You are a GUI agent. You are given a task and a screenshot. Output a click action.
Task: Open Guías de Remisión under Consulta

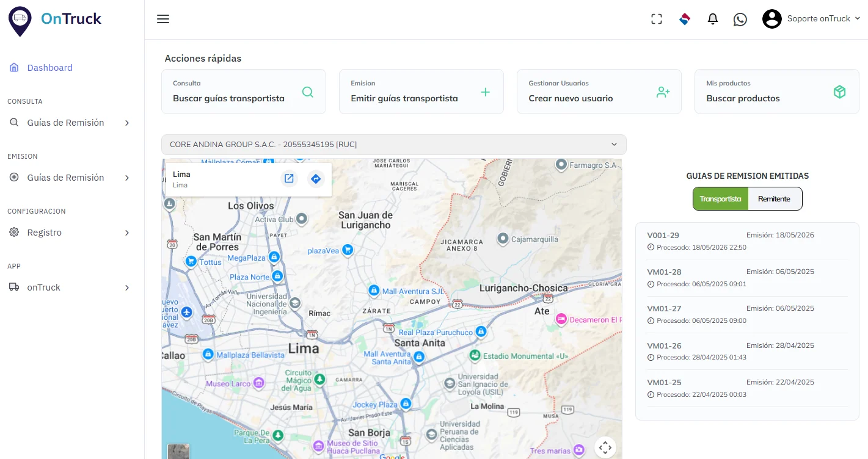click(65, 123)
